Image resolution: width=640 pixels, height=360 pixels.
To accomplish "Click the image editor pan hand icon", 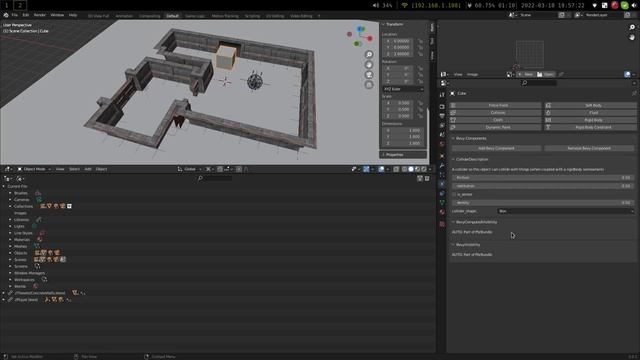I will pos(632,37).
